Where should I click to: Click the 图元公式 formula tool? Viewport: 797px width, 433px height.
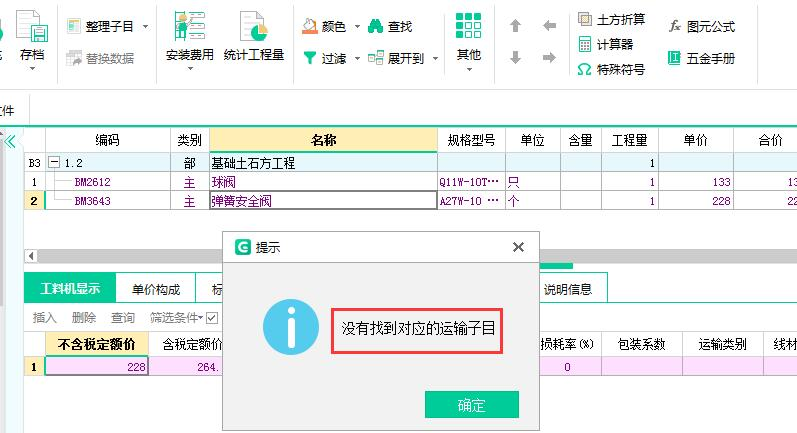point(700,26)
